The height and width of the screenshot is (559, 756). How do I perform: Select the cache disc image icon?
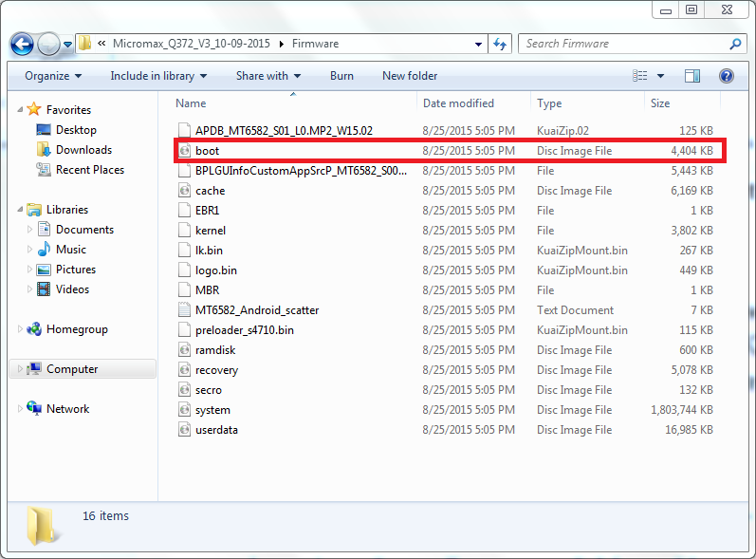tap(185, 191)
